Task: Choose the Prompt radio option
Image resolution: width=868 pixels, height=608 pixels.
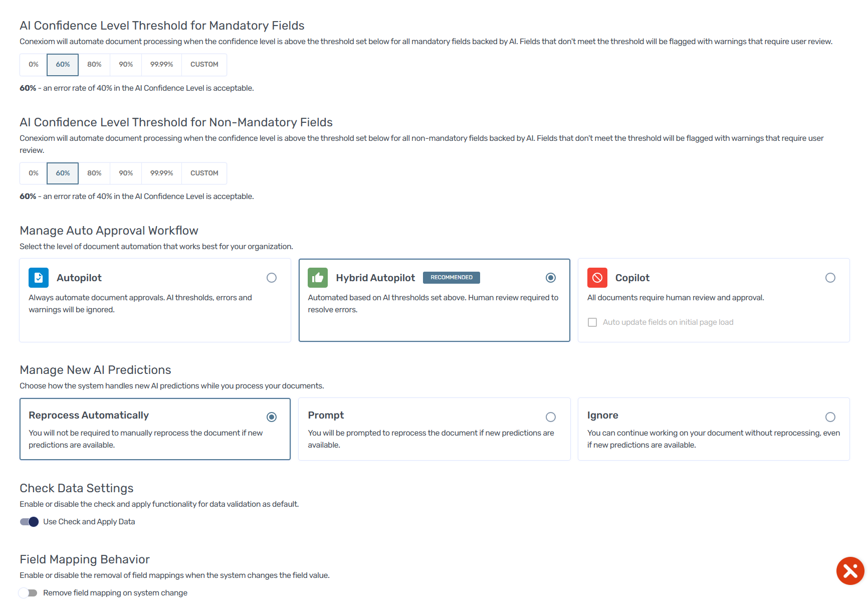Action: [x=551, y=417]
